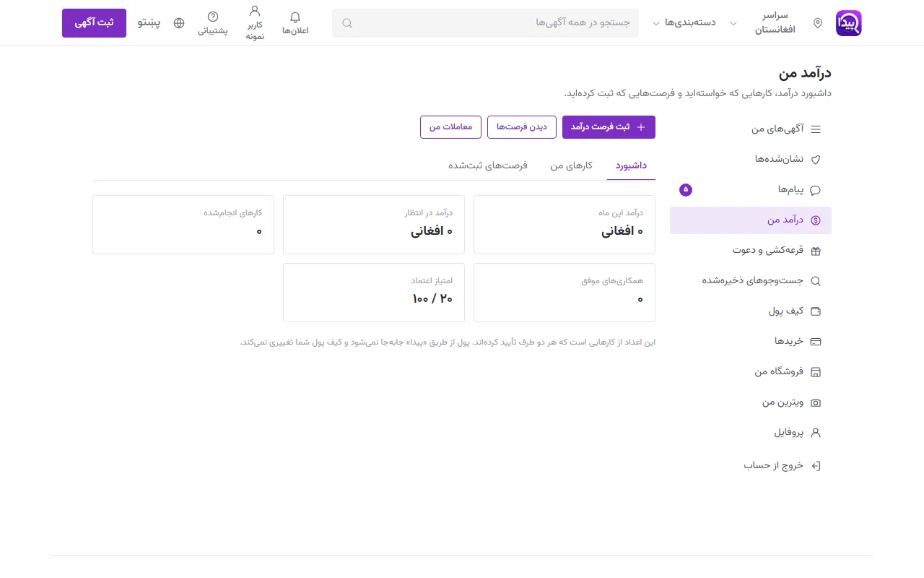This screenshot has height=578, width=924.
Task: Click the store icon beside فروشگاه من
Action: (x=816, y=372)
